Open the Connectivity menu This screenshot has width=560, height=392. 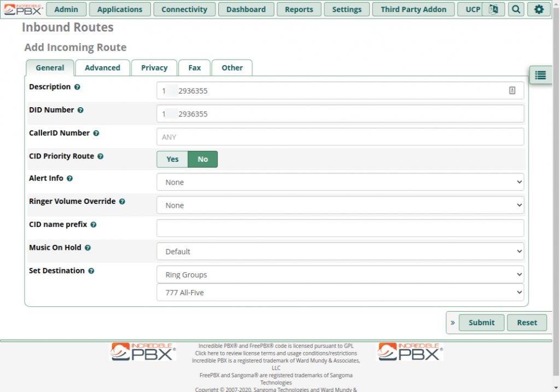[x=184, y=9]
